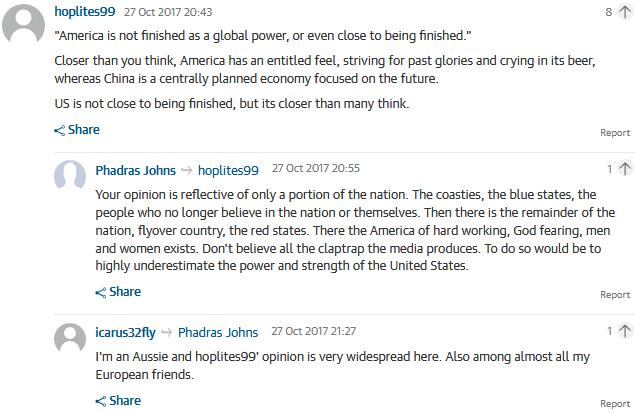Viewport: 635px width, 413px height.
Task: Share Phadras Johns' reply
Action: point(118,292)
